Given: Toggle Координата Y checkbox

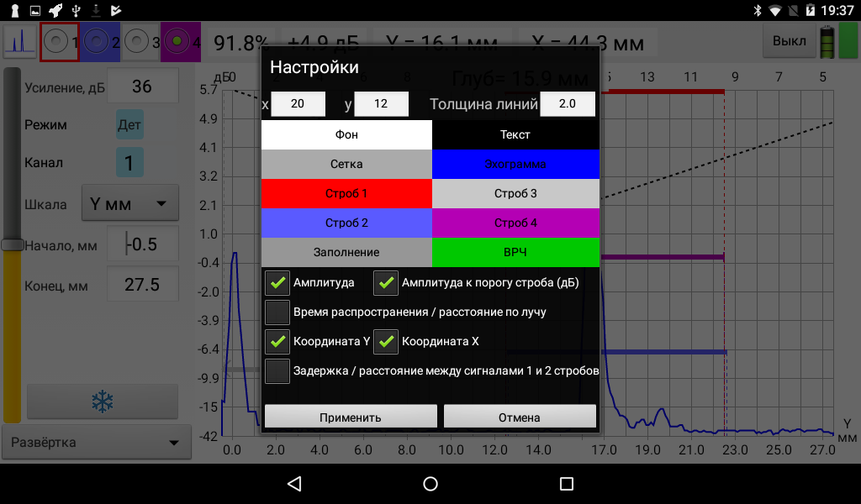Looking at the screenshot, I should [277, 341].
